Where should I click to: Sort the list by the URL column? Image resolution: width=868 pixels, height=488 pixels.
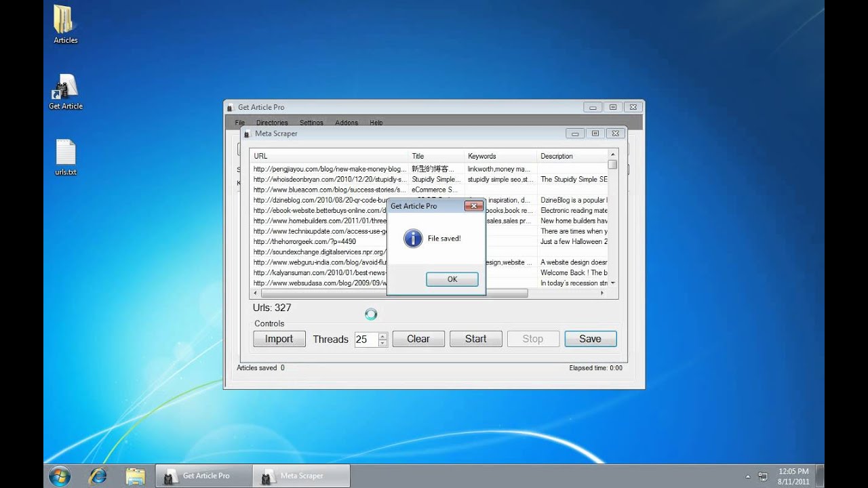[x=329, y=156]
